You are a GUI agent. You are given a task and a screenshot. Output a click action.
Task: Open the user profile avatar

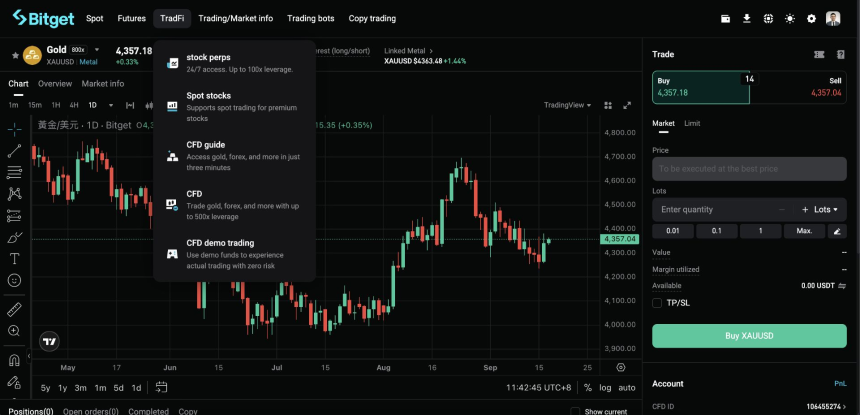833,19
